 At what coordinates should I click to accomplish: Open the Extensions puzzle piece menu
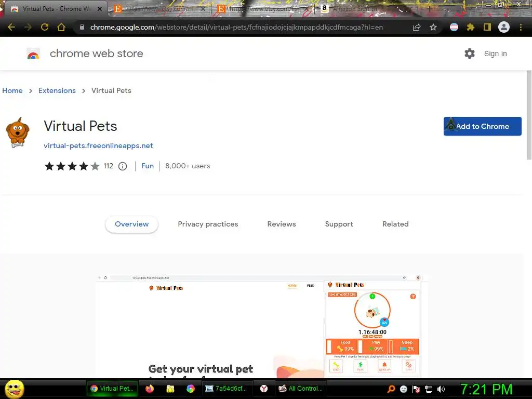pyautogui.click(x=471, y=27)
